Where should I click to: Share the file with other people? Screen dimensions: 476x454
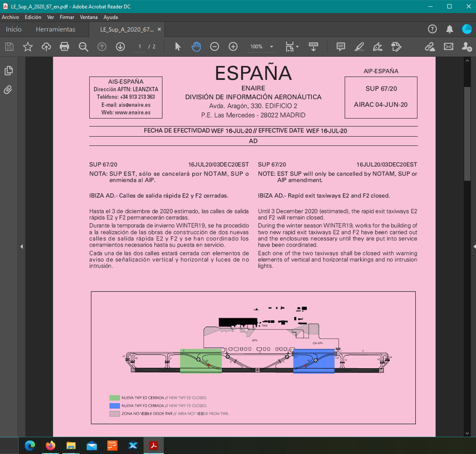pos(466,47)
